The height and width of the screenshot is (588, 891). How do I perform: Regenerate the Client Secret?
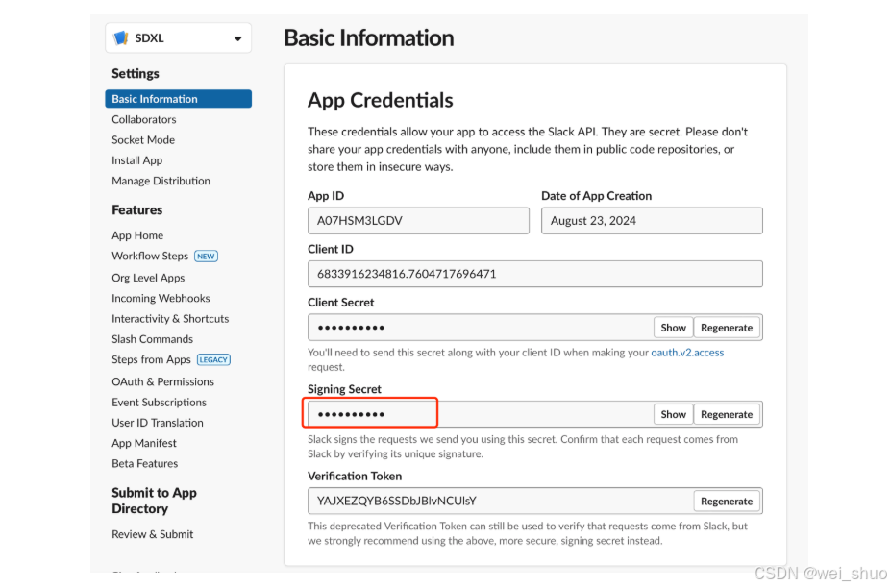(727, 328)
